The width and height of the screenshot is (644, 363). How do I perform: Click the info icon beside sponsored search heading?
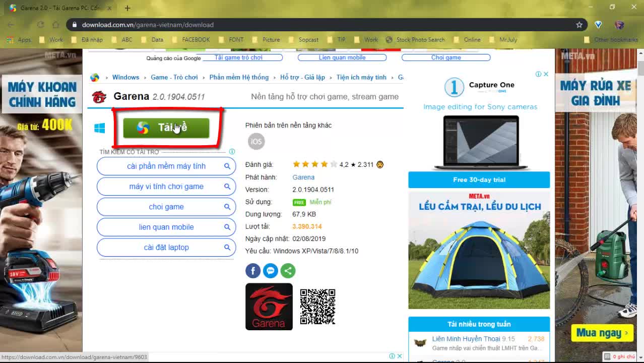pyautogui.click(x=232, y=151)
